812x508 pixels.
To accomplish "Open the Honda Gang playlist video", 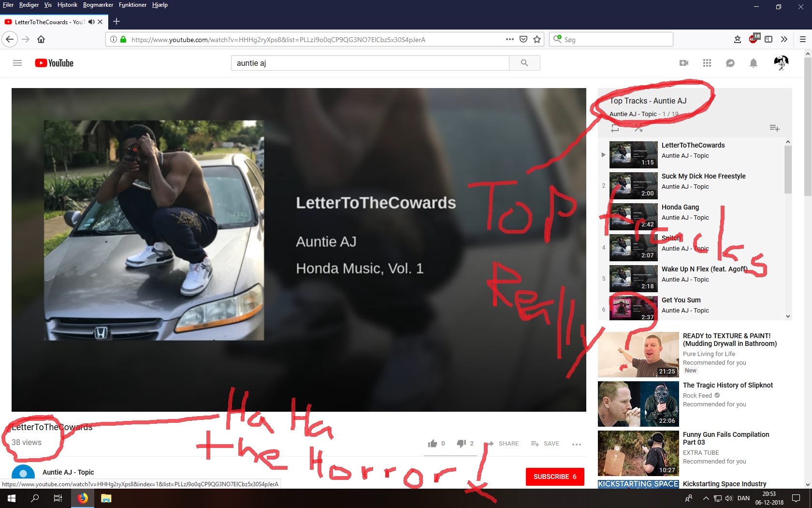I will [x=680, y=207].
